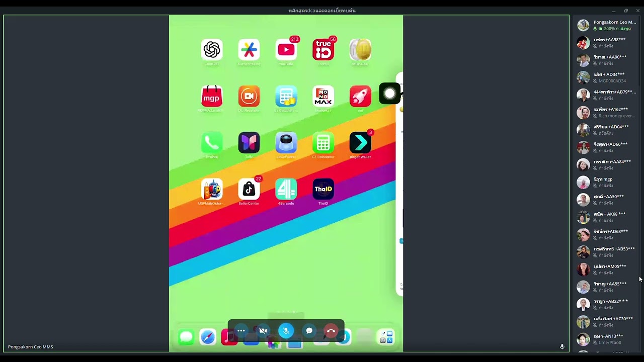Select participant กชสิรินทร์ +AB53***

click(607, 252)
